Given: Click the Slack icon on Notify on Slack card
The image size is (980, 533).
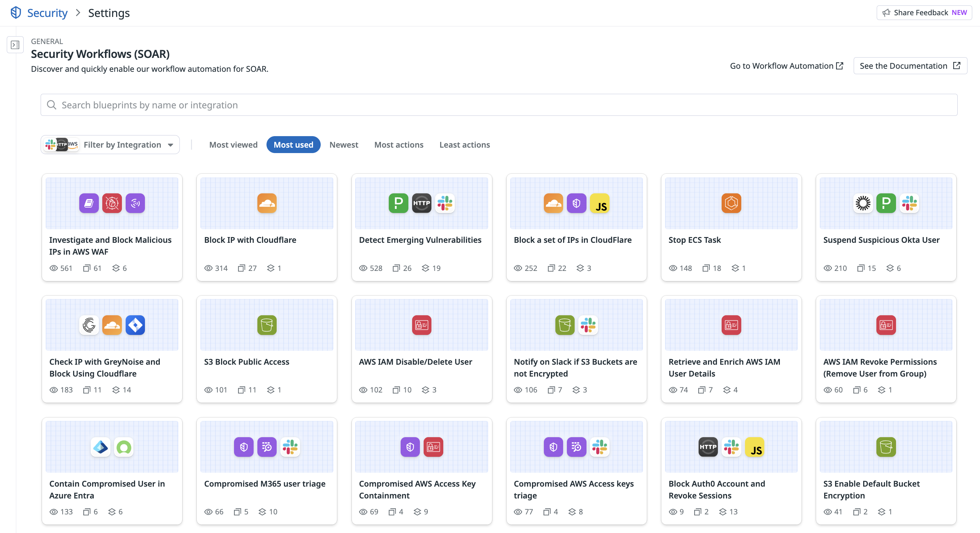Looking at the screenshot, I should click(588, 325).
